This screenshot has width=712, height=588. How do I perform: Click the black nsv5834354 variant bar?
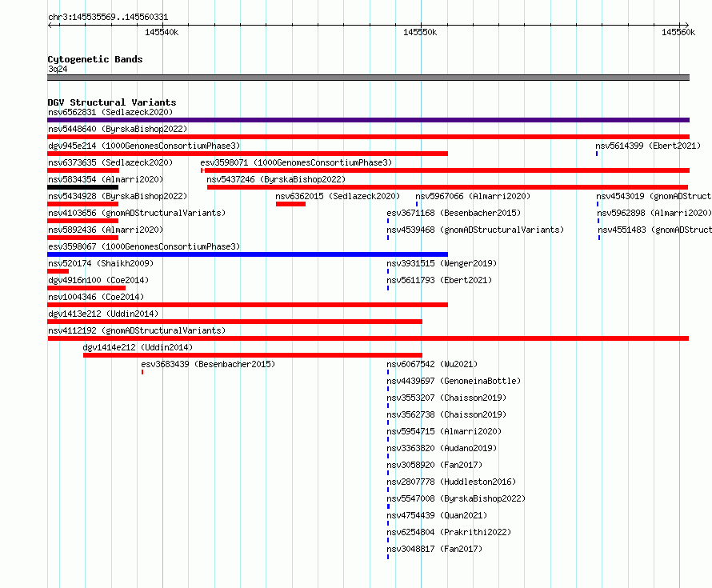[82, 187]
